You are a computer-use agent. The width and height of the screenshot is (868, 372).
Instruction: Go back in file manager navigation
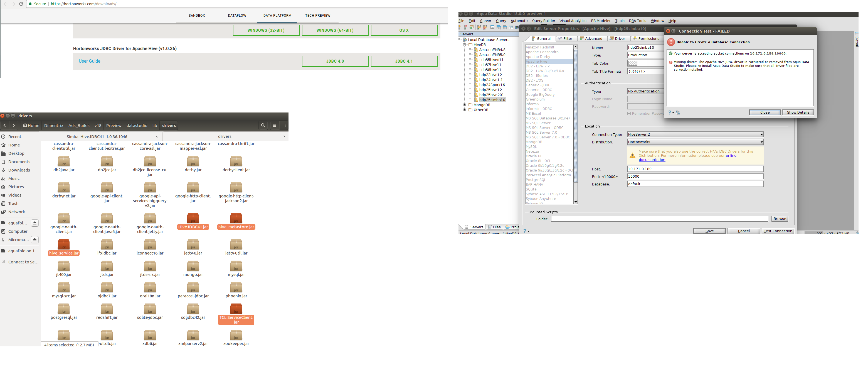pyautogui.click(x=5, y=126)
